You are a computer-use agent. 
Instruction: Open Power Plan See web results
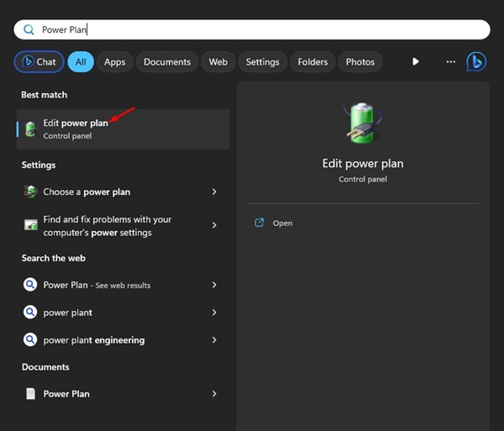(123, 285)
